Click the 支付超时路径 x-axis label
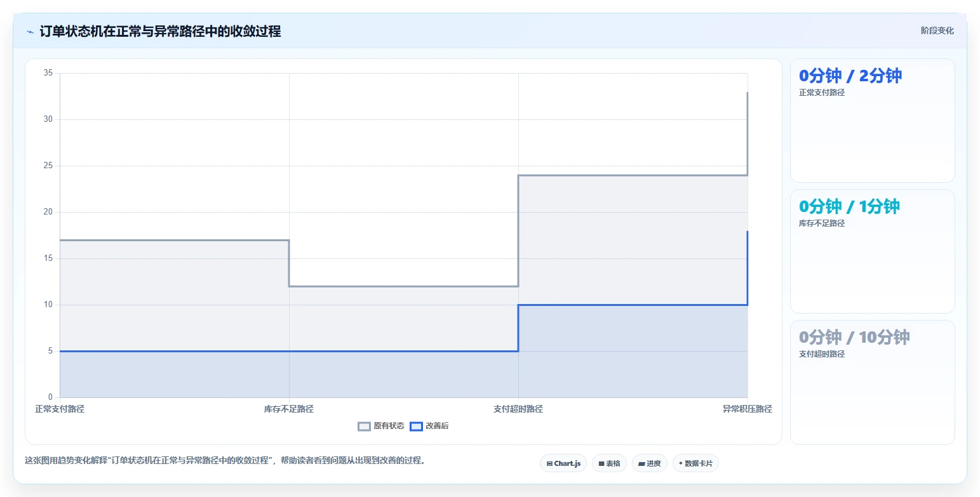Image resolution: width=980 pixels, height=497 pixels. pos(518,409)
